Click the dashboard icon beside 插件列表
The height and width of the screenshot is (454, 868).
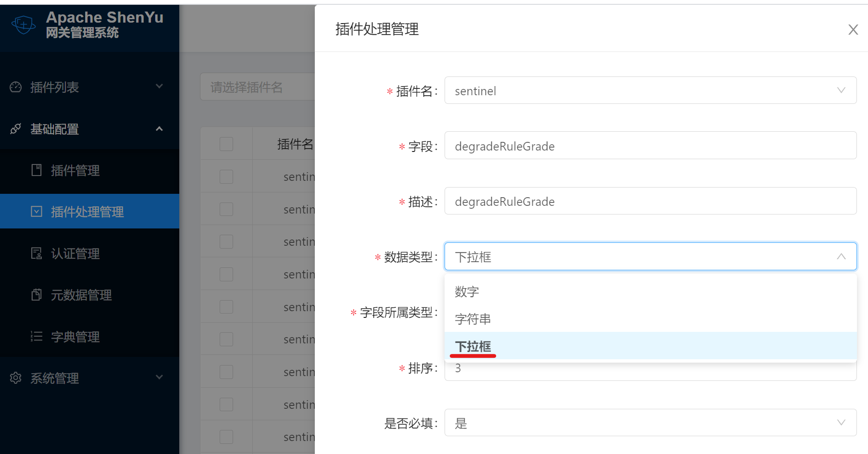tap(16, 87)
